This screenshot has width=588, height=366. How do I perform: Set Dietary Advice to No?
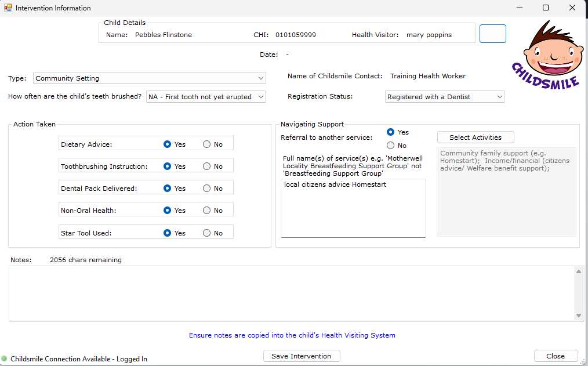click(x=207, y=144)
